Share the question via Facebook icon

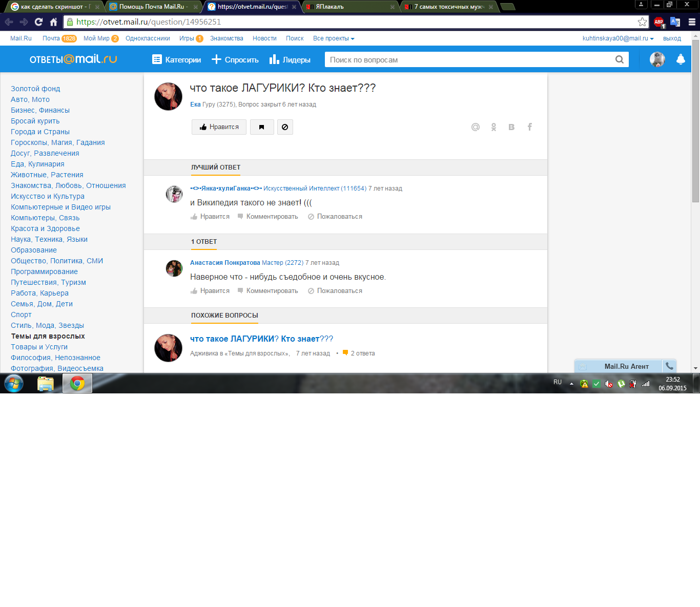click(530, 127)
